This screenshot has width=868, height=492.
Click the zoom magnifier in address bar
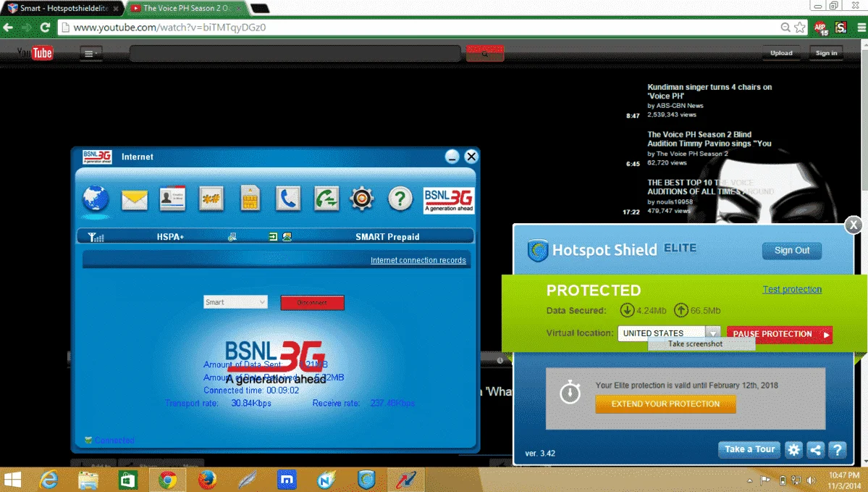tap(785, 27)
